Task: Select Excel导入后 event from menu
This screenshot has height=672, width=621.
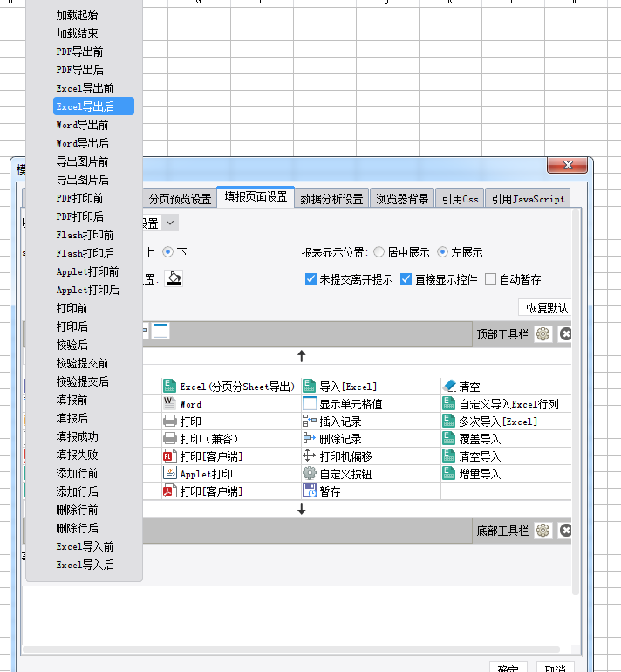Action: (x=84, y=565)
